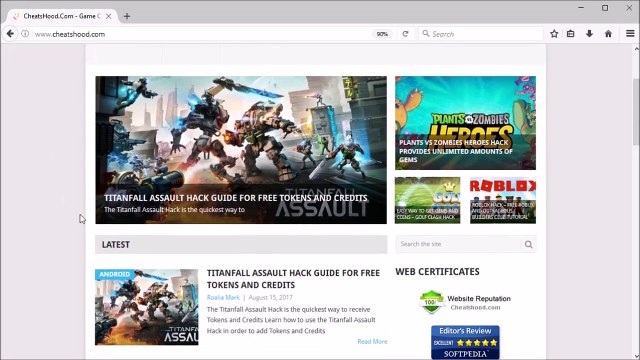
Task: Click the WEB CERTIFICATES heading
Action: [437, 272]
